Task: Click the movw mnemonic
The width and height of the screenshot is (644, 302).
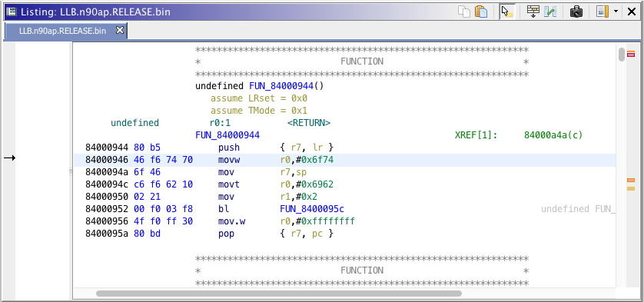Action: pos(229,160)
